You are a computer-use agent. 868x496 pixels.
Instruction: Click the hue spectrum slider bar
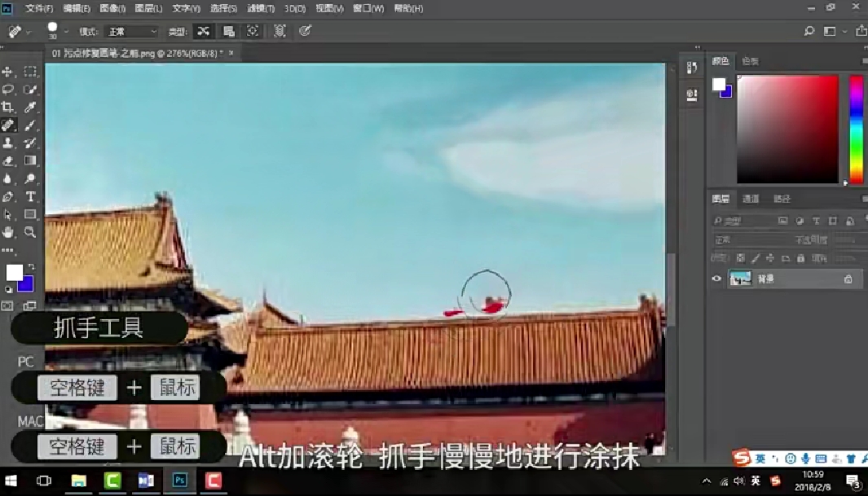[x=856, y=129]
